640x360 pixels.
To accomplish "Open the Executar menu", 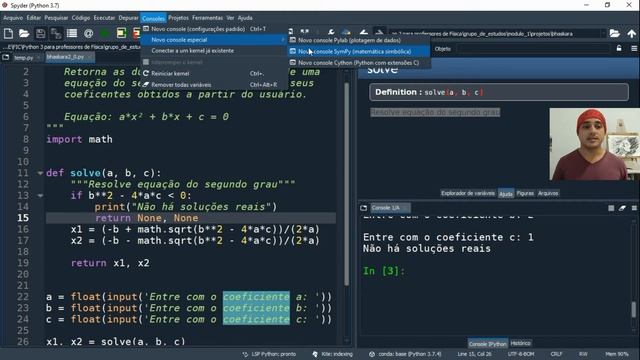I will 104,18.
